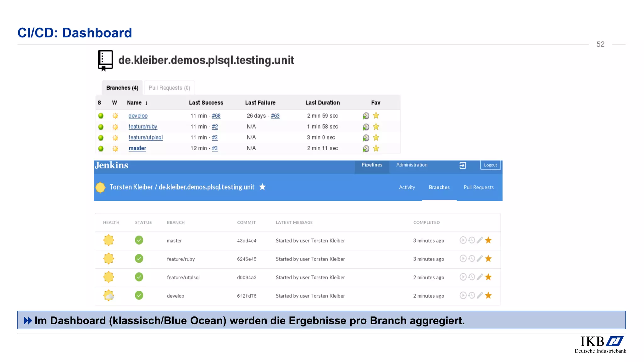Open history for feature/ruby branch row
This screenshot has height=362, width=644.
(471, 259)
